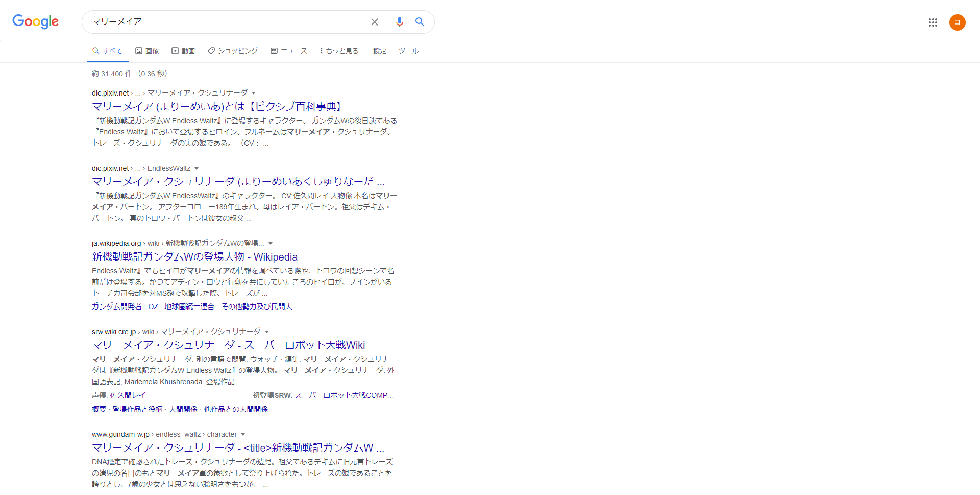Visit the スーパーロボット大戦Wiki result

coord(228,345)
